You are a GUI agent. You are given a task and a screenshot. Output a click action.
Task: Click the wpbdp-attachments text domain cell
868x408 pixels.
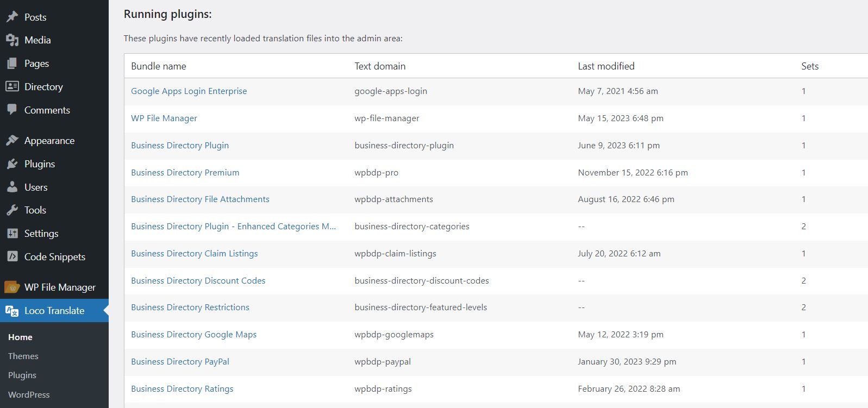point(394,199)
